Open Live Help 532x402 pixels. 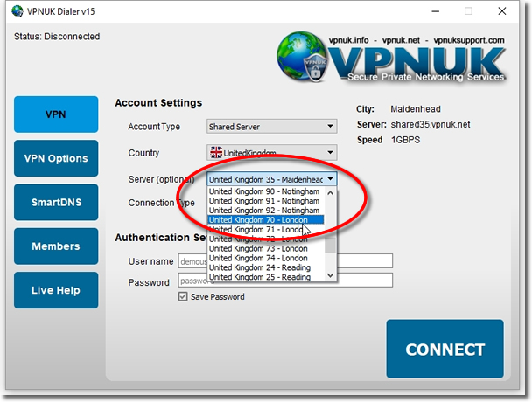point(56,290)
